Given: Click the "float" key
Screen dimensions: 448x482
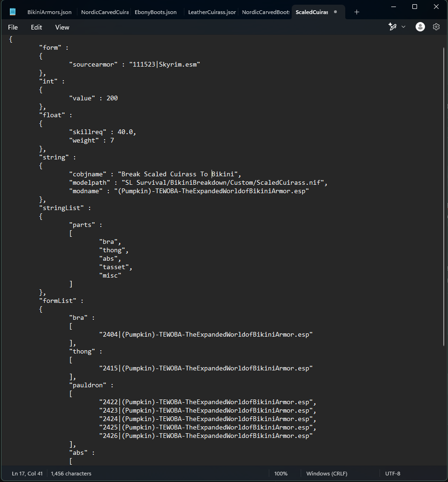Looking at the screenshot, I should [x=52, y=115].
